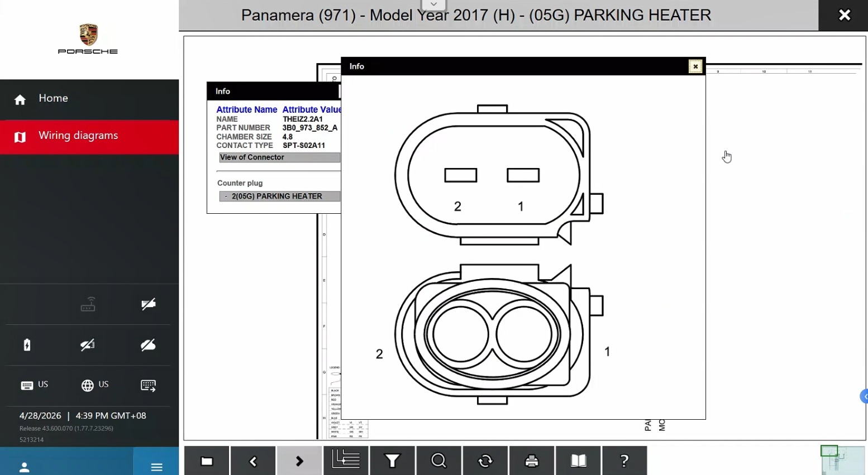The width and height of the screenshot is (868, 475).
Task: Open help with the question mark
Action: [624, 461]
